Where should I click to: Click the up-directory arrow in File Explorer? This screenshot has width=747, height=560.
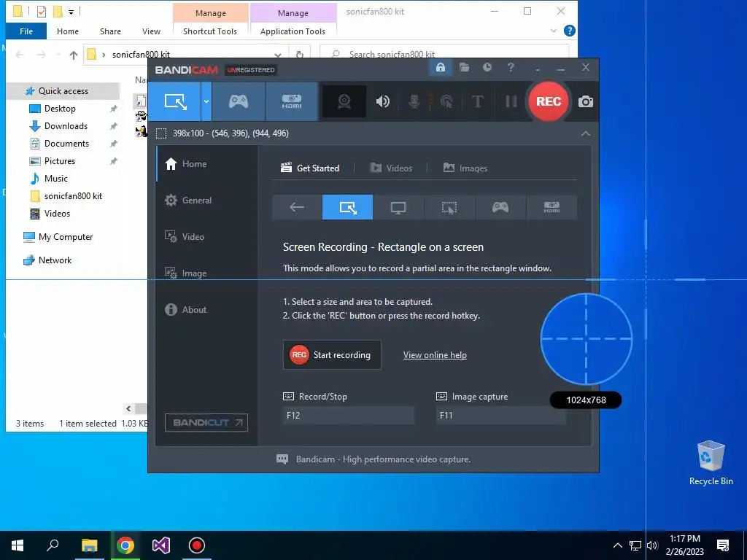click(x=74, y=55)
